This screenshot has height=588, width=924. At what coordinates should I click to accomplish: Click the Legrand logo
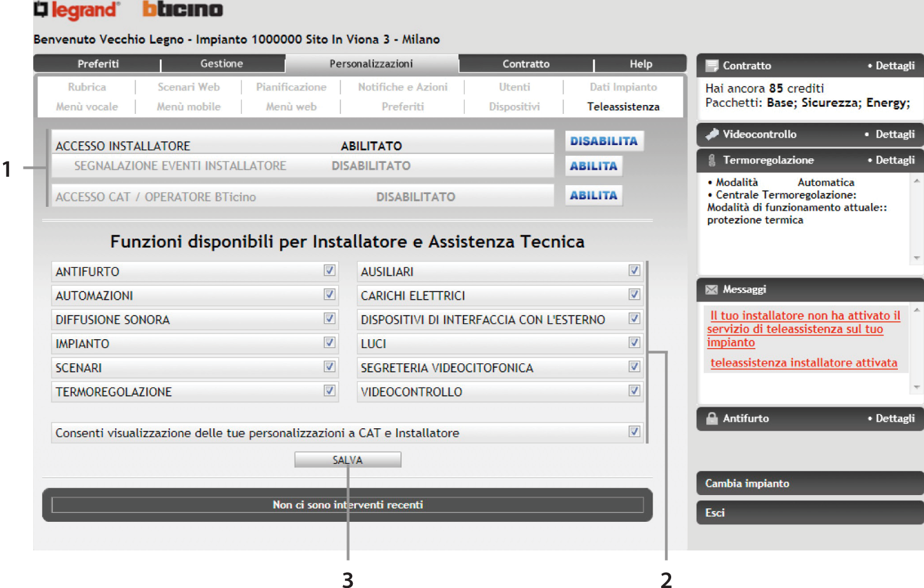pyautogui.click(x=76, y=10)
